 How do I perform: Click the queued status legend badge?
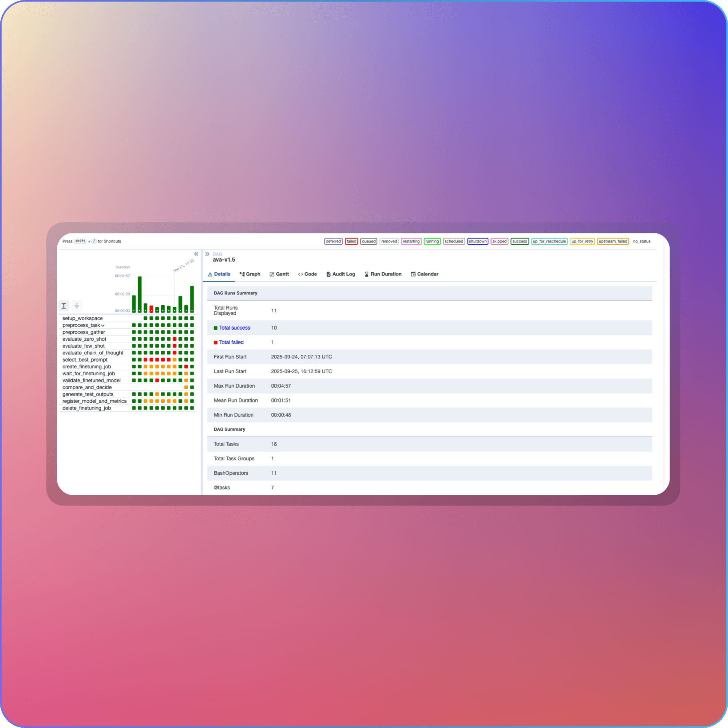click(x=369, y=241)
